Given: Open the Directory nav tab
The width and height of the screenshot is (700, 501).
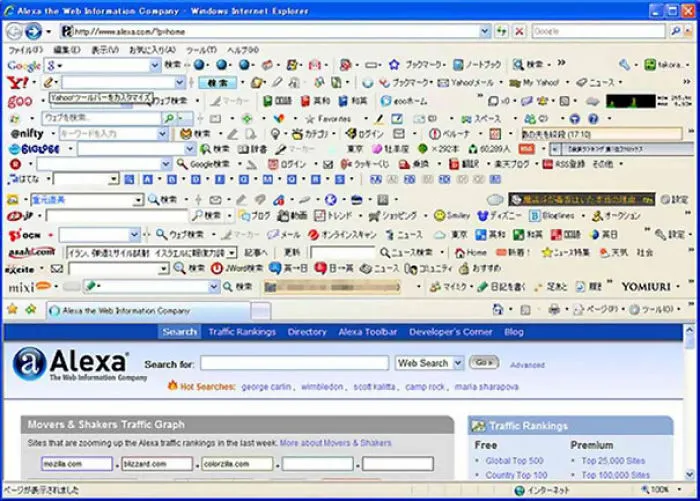Looking at the screenshot, I should (x=307, y=332).
